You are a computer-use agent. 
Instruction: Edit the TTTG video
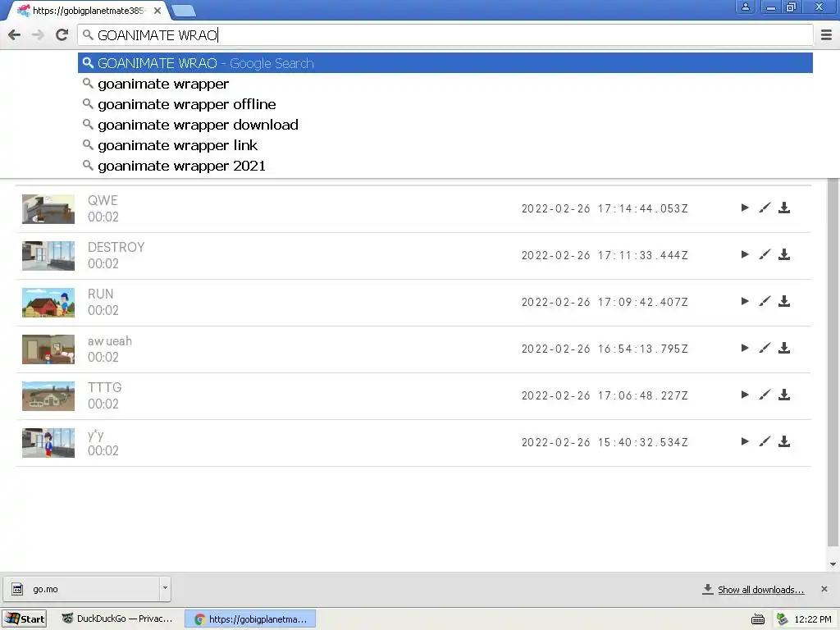click(765, 395)
